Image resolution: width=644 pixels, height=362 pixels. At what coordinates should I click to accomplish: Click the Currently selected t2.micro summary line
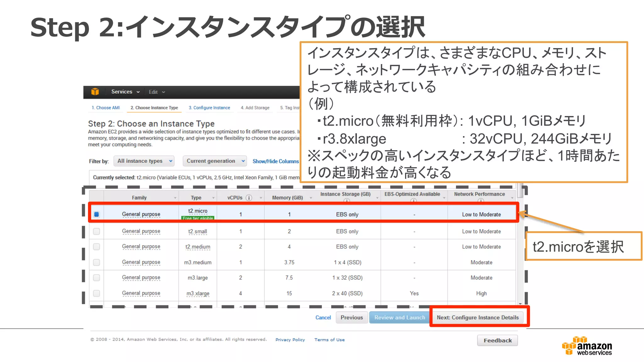(x=196, y=178)
